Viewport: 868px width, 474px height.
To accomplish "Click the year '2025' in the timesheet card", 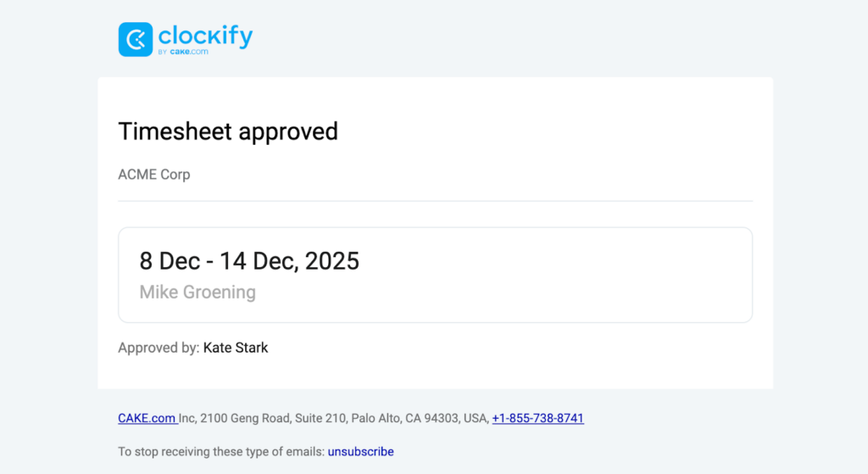I will coord(331,261).
